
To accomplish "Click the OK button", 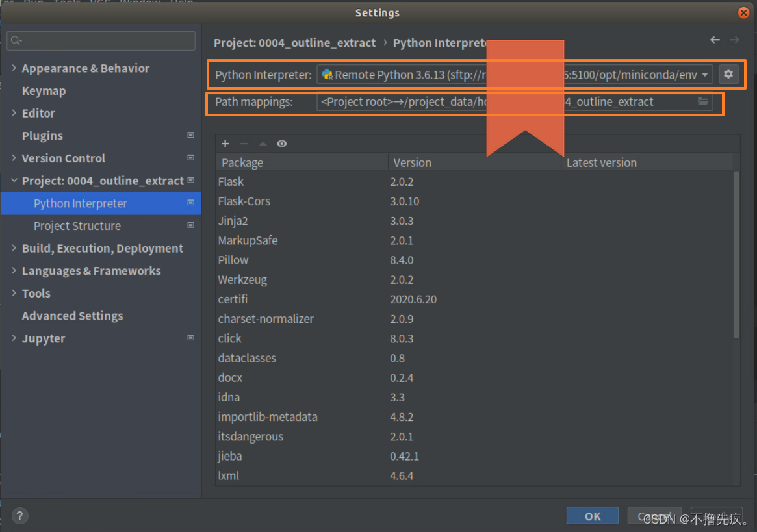I will tap(593, 516).
